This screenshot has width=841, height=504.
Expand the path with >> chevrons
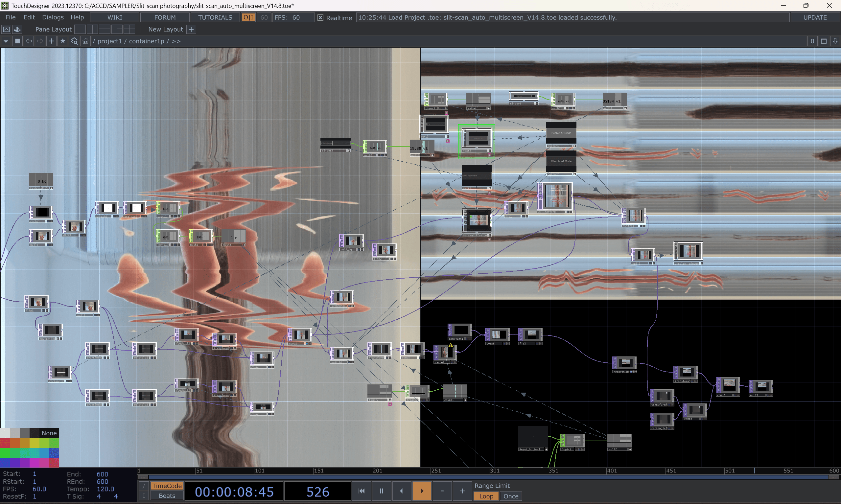176,41
